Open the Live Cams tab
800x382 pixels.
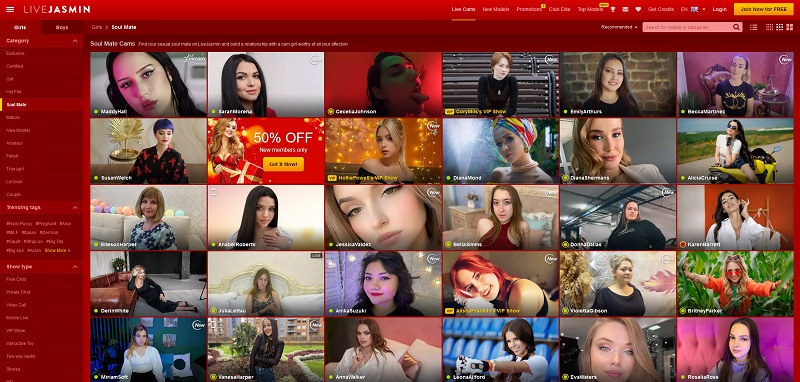[463, 9]
